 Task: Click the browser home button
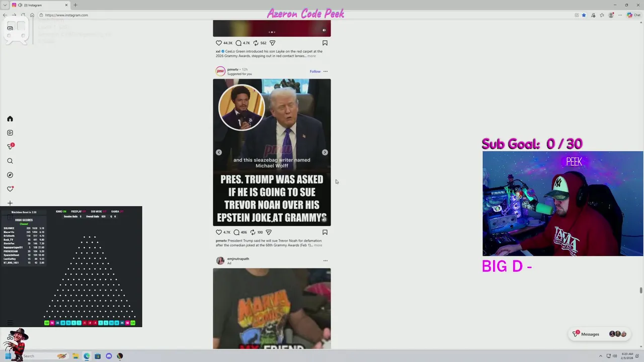click(32, 15)
